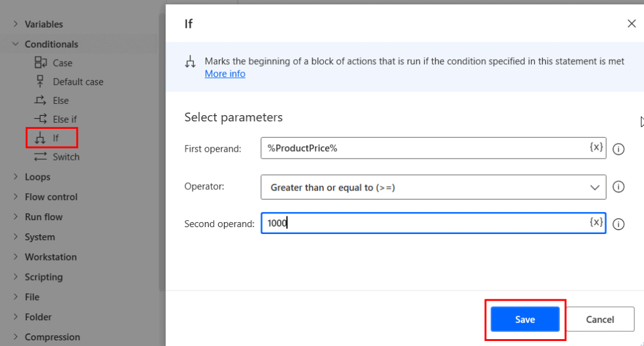Image resolution: width=644 pixels, height=346 pixels.
Task: Select the Switch action label
Action: 66,157
